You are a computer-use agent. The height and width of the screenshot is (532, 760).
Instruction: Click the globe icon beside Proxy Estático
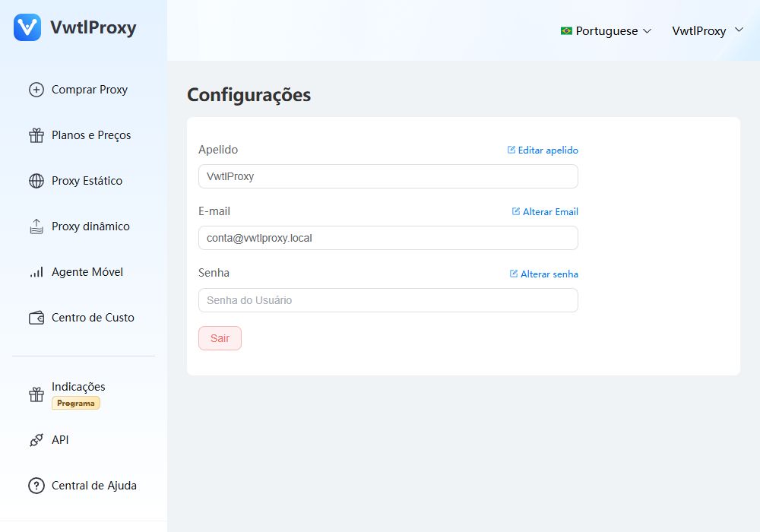point(36,181)
